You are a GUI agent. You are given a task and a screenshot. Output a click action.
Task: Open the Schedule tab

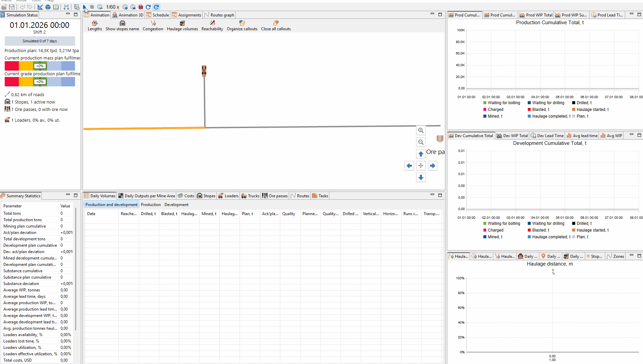coord(157,15)
